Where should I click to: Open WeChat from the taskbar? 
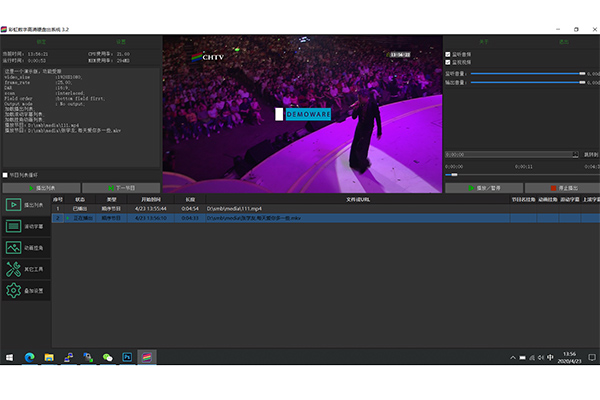coord(108,357)
